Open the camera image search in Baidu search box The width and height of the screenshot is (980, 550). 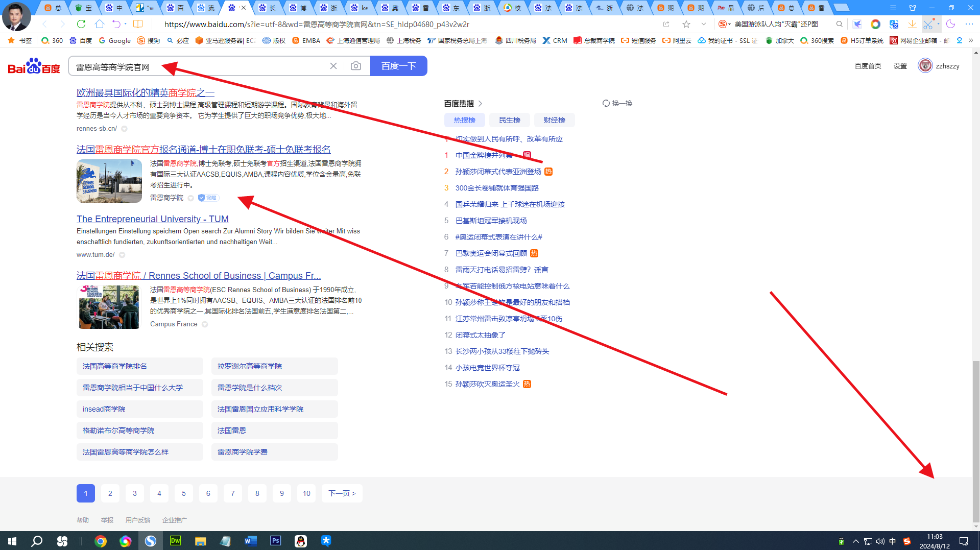pos(356,65)
